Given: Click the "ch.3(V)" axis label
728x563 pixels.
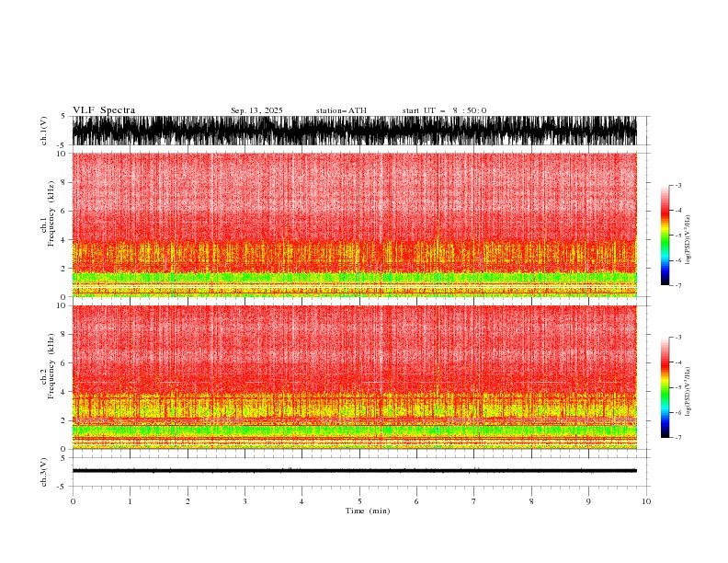Looking at the screenshot, I should pos(44,472).
